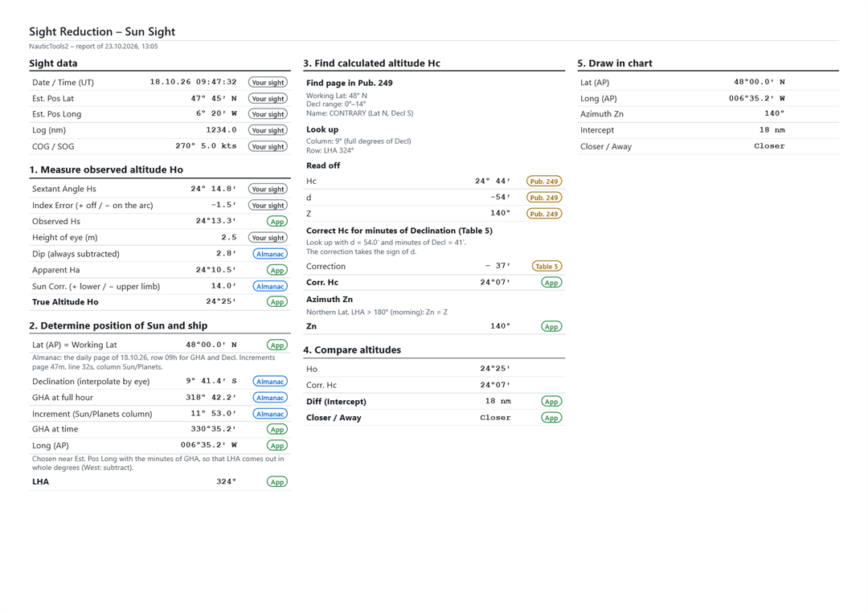The image size is (868, 613).
Task: Click the "Row: LHA 324°" text
Action: point(330,150)
